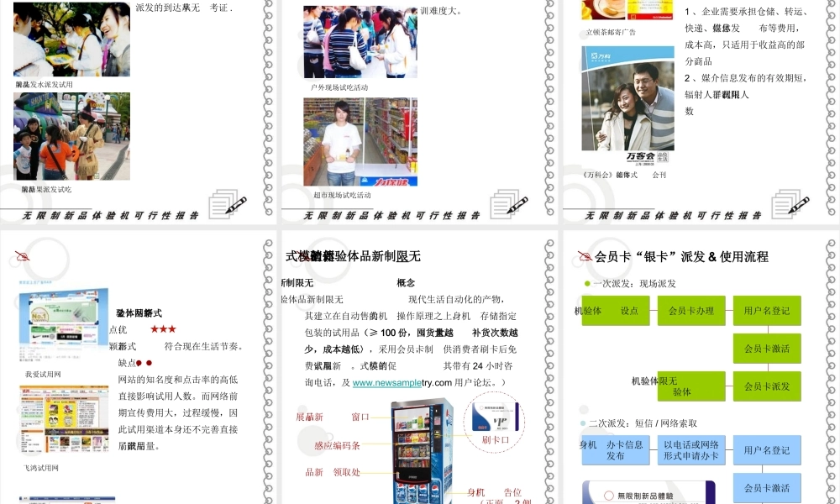Click the red 窗口 label by the machine
Viewport: 840px width, 504px height.
pyautogui.click(x=360, y=417)
